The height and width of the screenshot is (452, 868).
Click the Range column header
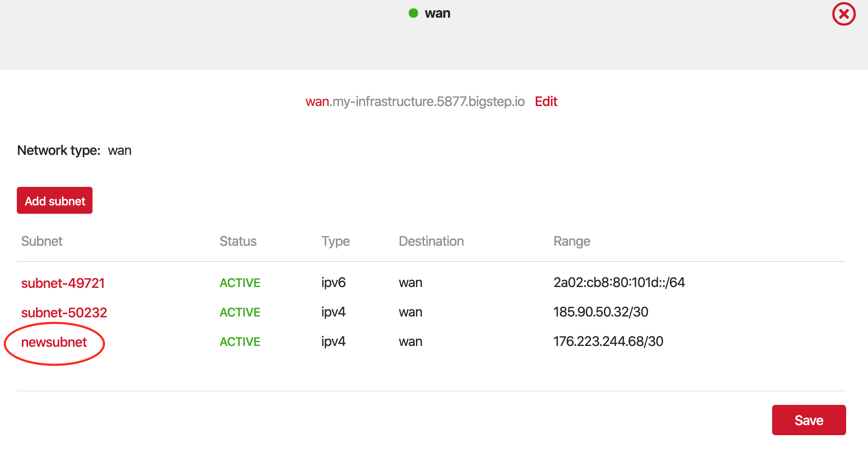tap(572, 242)
